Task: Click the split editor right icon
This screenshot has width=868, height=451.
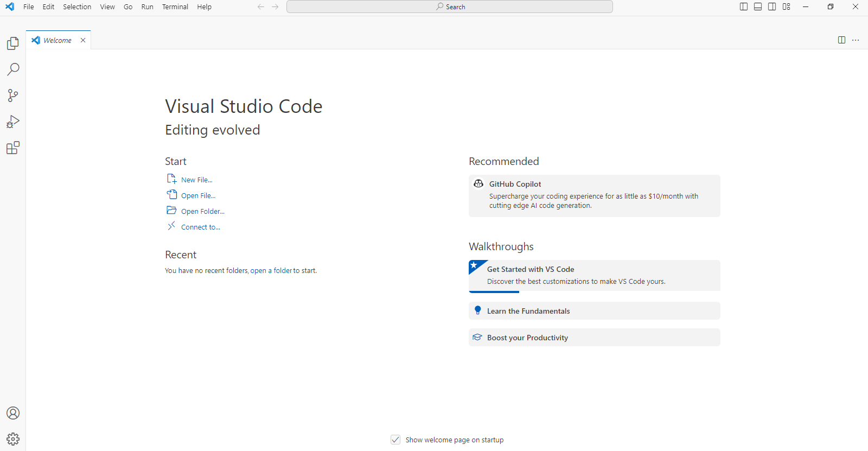Action: pos(841,40)
